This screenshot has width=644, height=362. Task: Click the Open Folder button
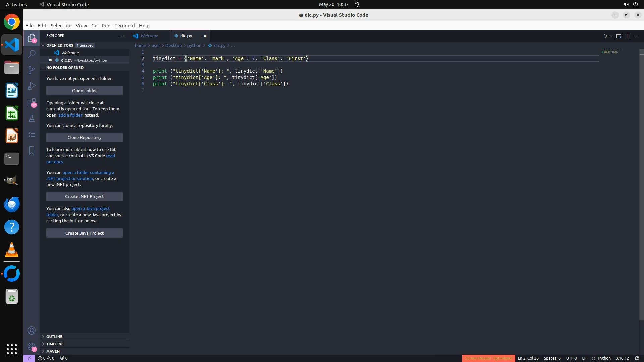click(84, 90)
